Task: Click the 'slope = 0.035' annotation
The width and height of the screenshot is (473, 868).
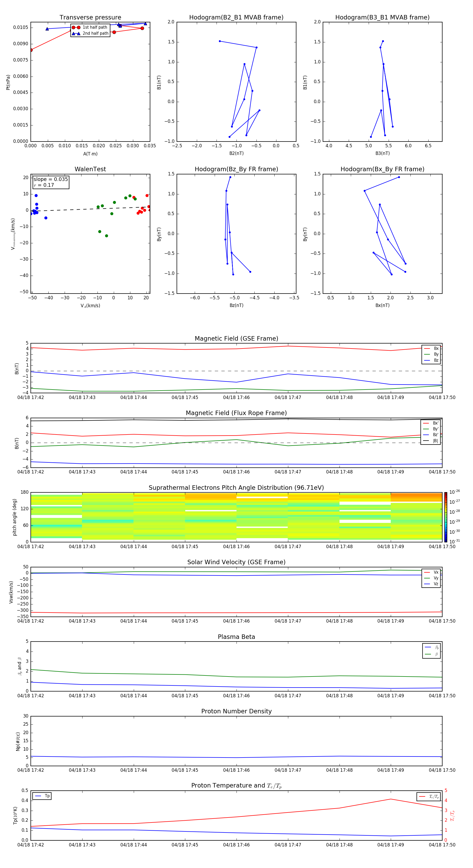Action: coord(50,179)
